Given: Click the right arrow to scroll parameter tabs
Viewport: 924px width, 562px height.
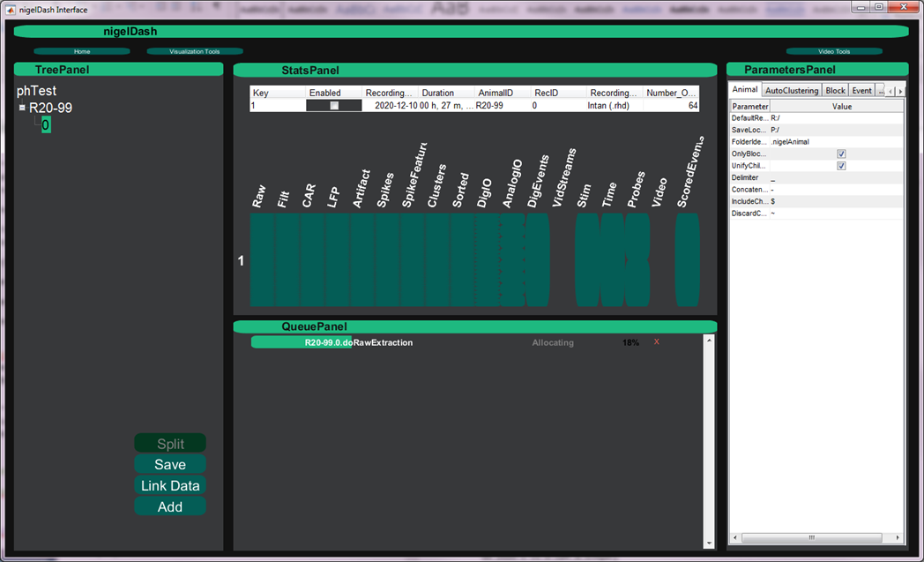Looking at the screenshot, I should 898,89.
